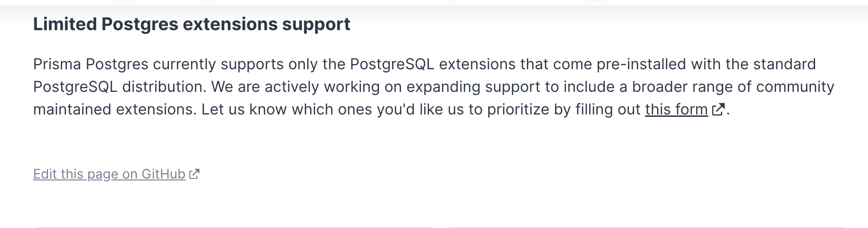Click "Prisma Postgres" at the paragraph start

pyautogui.click(x=91, y=64)
